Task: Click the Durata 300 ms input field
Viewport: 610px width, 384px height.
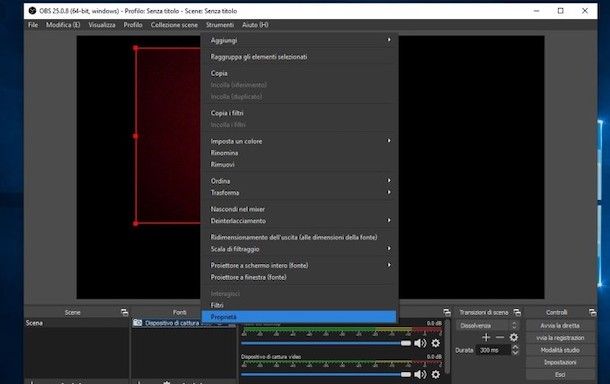Action: [493, 350]
